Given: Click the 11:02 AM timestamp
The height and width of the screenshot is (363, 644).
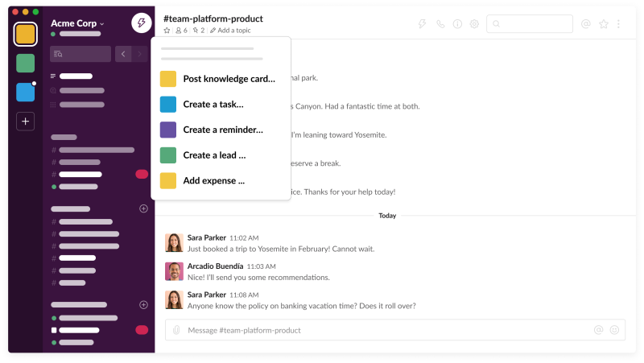Looking at the screenshot, I should 244,238.
